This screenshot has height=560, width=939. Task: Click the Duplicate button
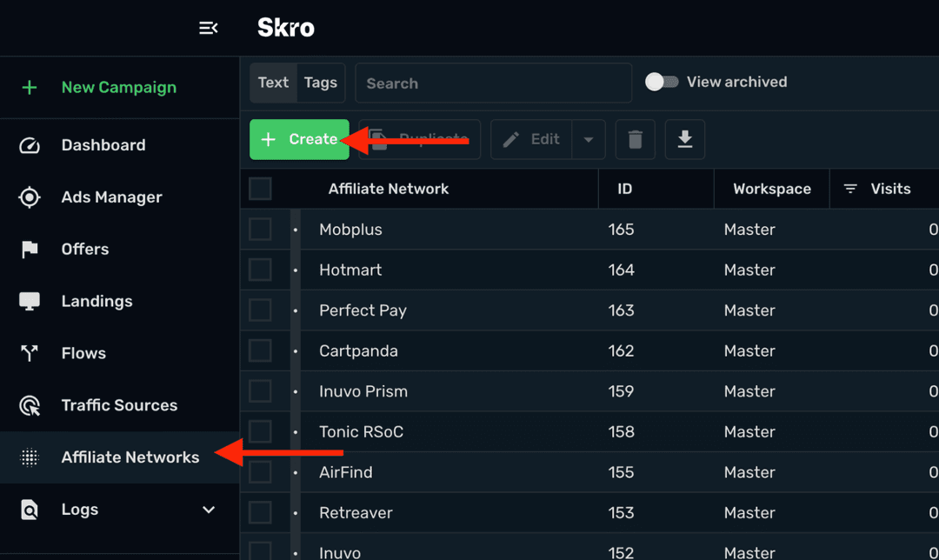point(420,139)
